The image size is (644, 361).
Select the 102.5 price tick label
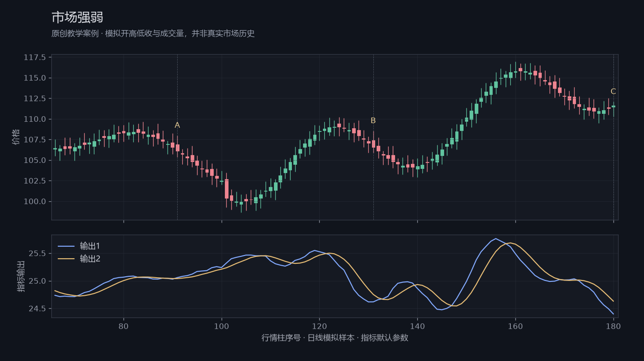tap(35, 181)
